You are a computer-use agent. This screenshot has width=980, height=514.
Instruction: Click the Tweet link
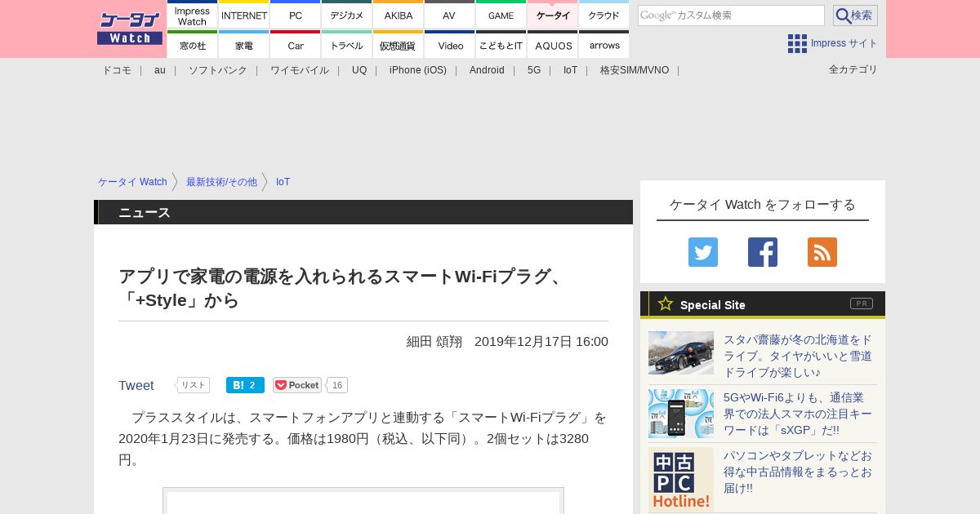pyautogui.click(x=136, y=385)
